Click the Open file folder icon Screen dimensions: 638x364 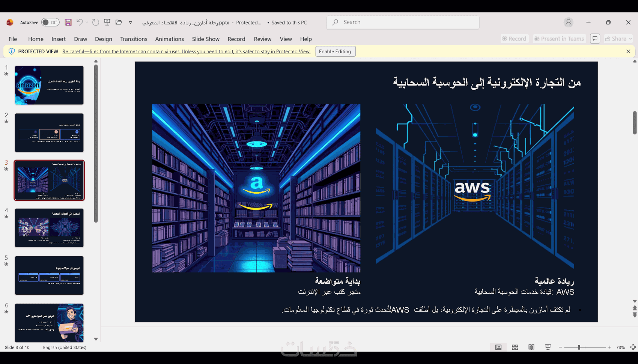[119, 23]
